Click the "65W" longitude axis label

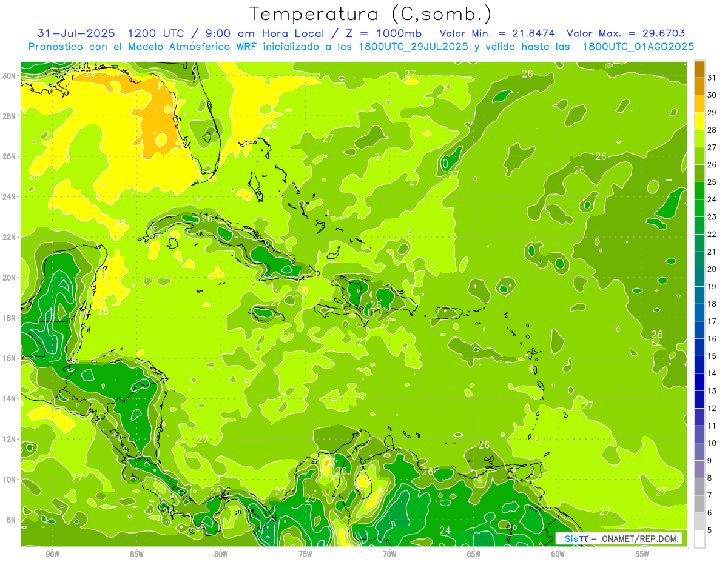tap(474, 554)
